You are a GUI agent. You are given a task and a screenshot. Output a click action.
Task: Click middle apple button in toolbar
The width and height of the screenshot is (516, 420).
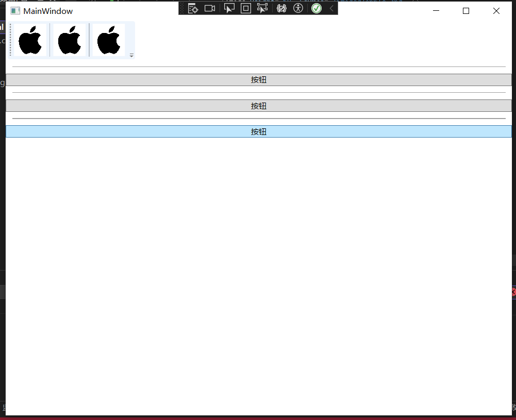(x=70, y=40)
